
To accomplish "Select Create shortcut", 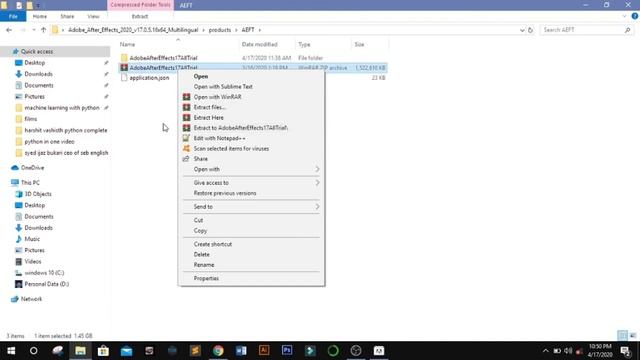I will click(x=251, y=244).
